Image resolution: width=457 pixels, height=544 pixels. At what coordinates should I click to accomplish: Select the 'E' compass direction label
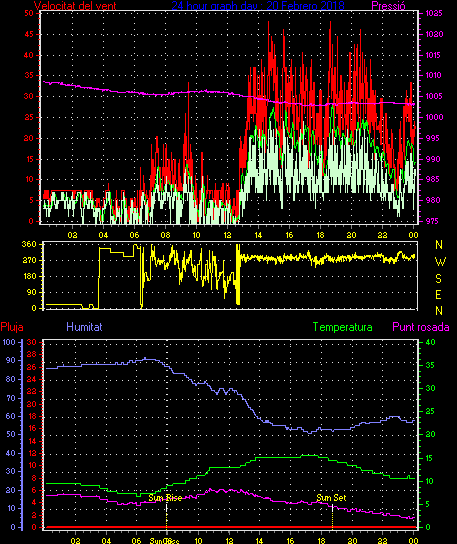pos(439,295)
